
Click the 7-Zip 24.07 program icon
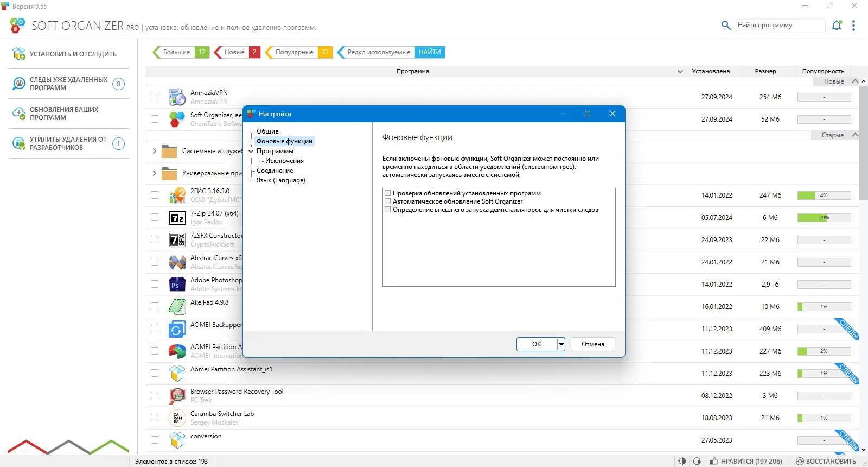coord(177,218)
